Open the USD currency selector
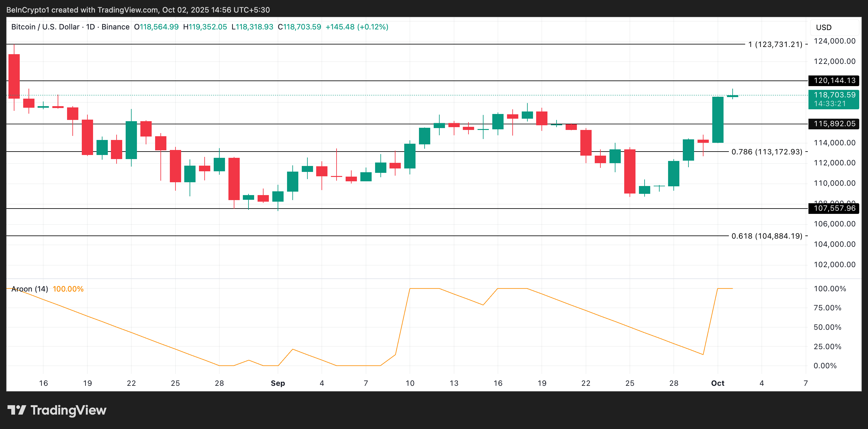Viewport: 868px width, 429px height. 824,27
